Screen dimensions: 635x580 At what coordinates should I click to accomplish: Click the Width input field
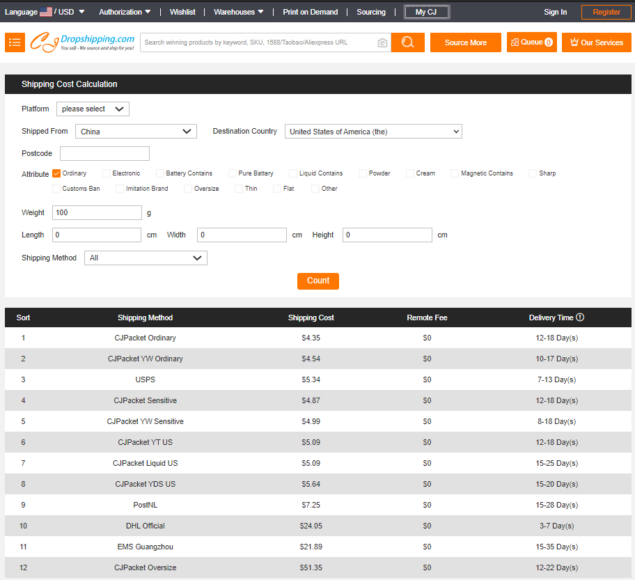pos(242,235)
